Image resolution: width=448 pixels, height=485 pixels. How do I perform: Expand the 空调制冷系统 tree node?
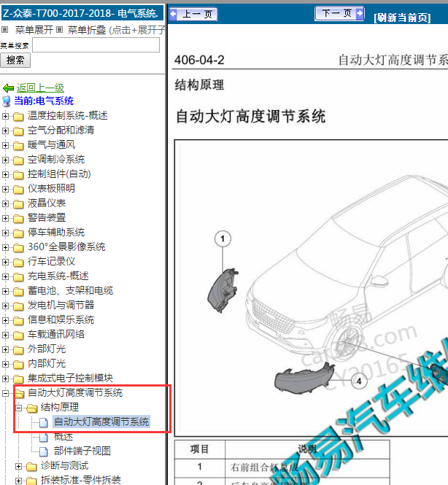(x=5, y=160)
